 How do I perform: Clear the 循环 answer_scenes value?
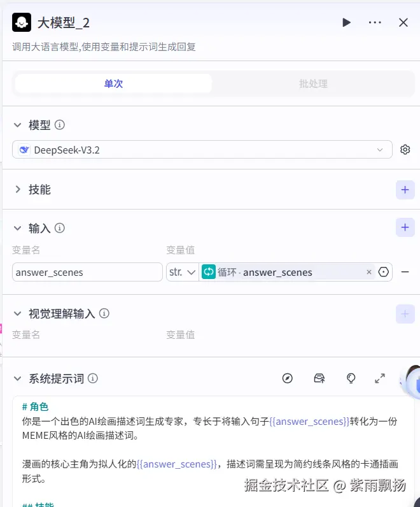pyautogui.click(x=369, y=272)
